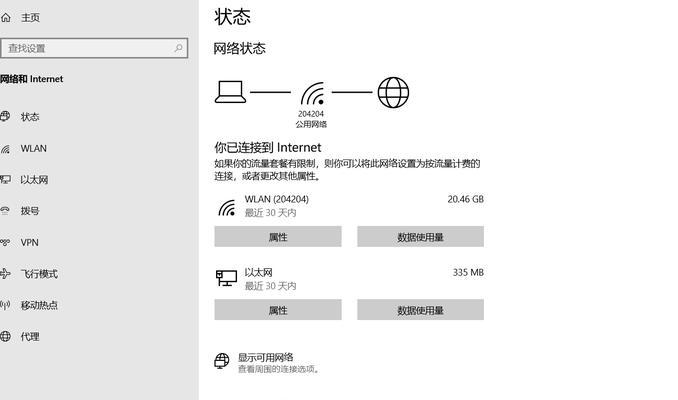Image resolution: width=678 pixels, height=400 pixels.
Task: Open the 飞行模式 sidebar item
Action: pyautogui.click(x=39, y=274)
